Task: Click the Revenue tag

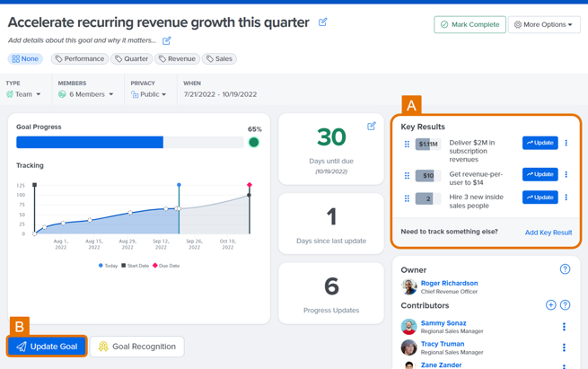Action: [177, 59]
